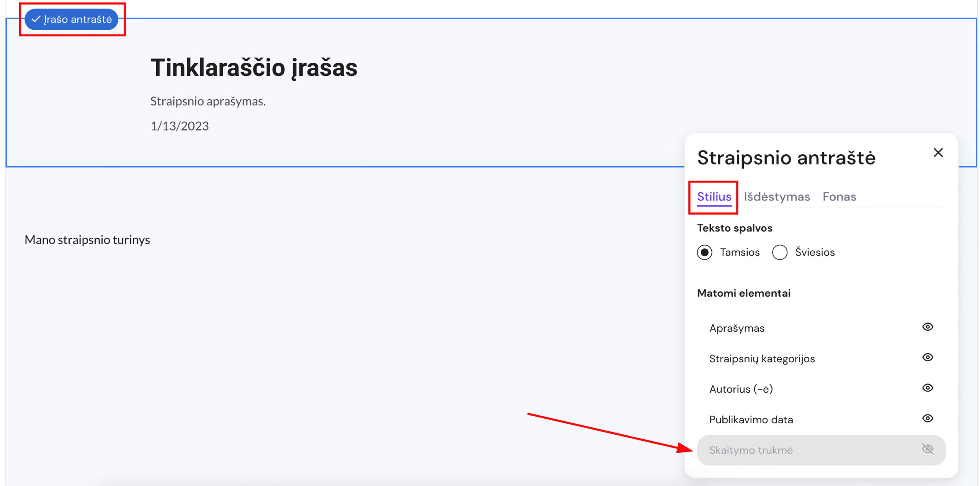Click Mano straipsnio turinys paragraph
The width and height of the screenshot is (980, 486).
(87, 240)
